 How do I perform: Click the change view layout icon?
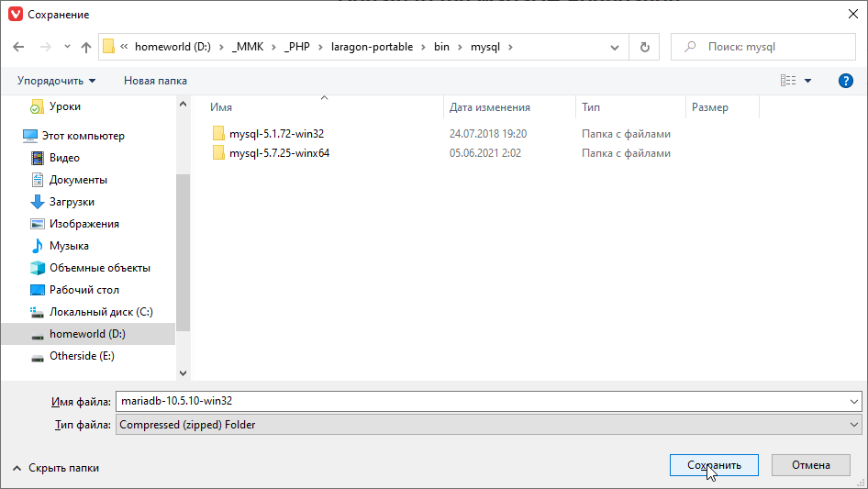[788, 81]
